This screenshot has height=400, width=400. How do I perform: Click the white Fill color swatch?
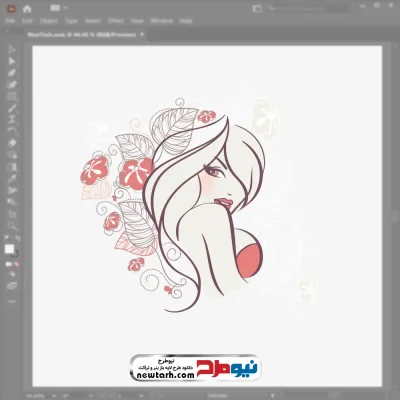pos(9,249)
